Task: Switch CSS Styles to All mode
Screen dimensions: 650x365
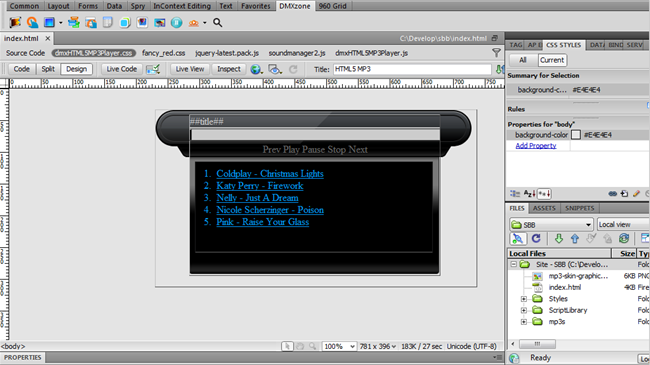Action: click(523, 60)
